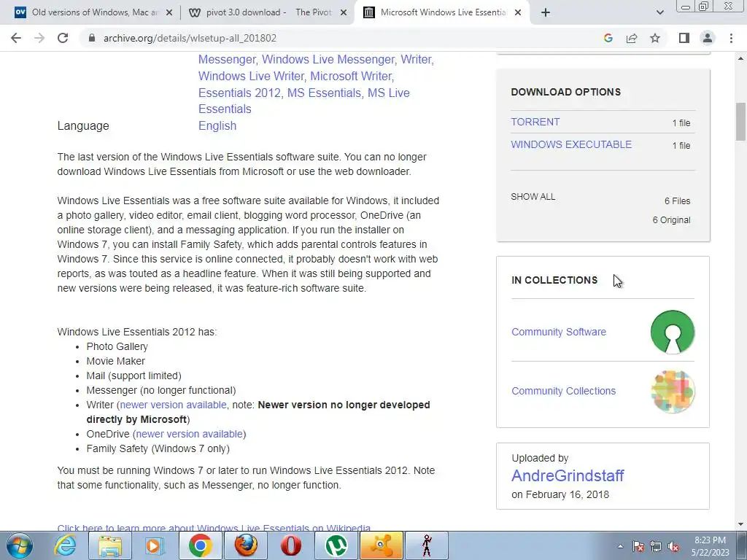The height and width of the screenshot is (560, 747).
Task: Launch Internet Explorer from taskbar
Action: pos(65,545)
